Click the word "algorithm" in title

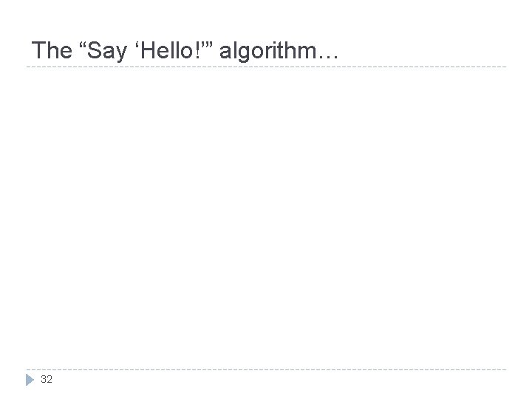pyautogui.click(x=268, y=51)
